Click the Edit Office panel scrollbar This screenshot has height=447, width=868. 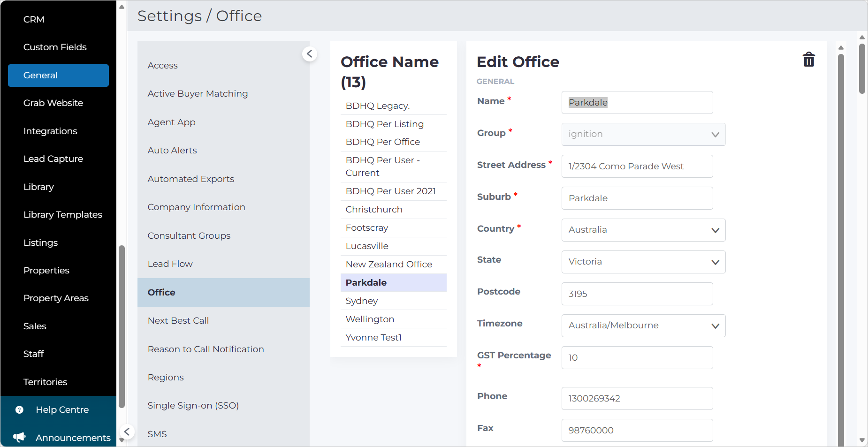pos(841,250)
